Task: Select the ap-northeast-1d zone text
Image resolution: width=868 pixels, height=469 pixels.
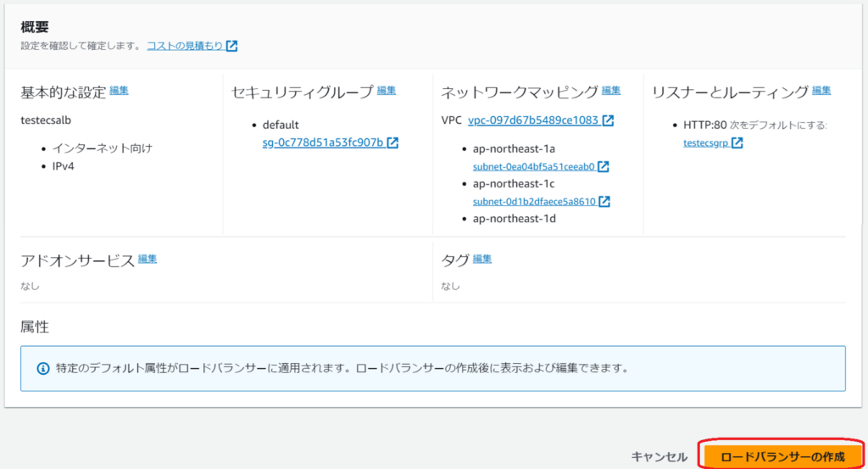Action: click(x=515, y=219)
